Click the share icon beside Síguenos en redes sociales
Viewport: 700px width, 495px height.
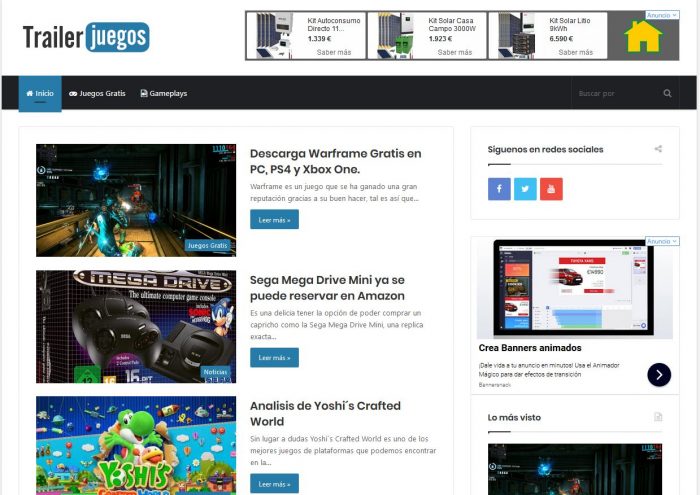click(657, 149)
